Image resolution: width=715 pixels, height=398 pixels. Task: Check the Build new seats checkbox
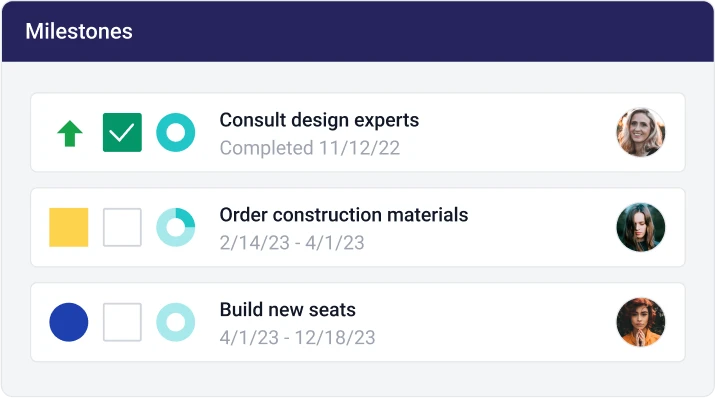pos(122,322)
